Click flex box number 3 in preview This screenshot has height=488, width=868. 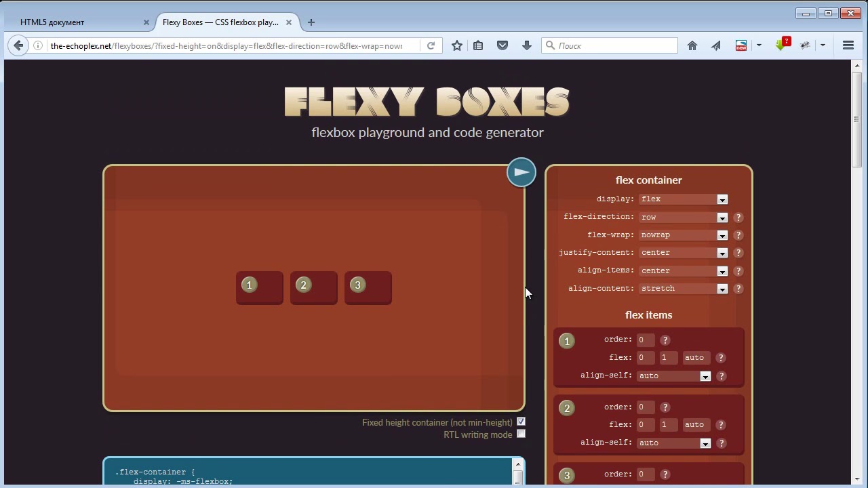pyautogui.click(x=368, y=288)
